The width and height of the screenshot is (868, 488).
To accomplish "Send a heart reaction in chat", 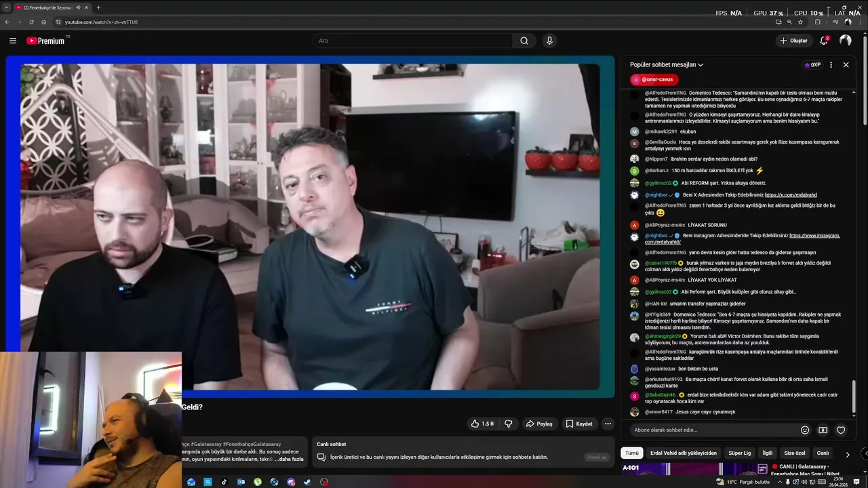I will click(x=841, y=430).
